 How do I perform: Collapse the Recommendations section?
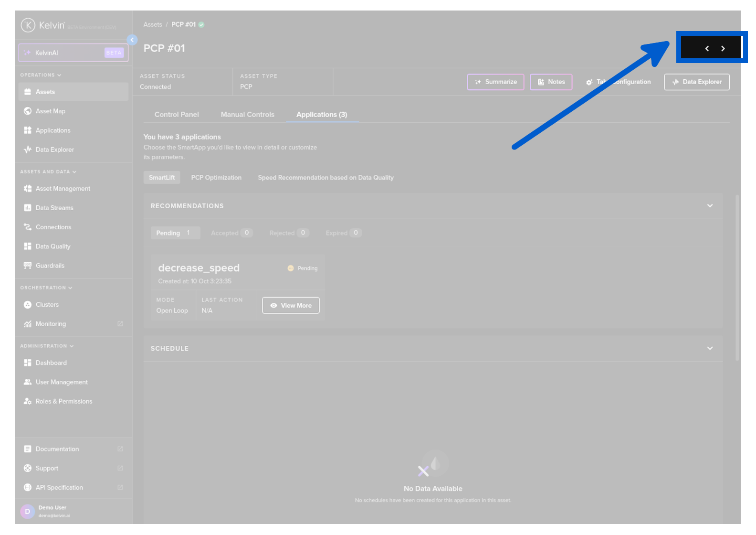click(x=710, y=206)
